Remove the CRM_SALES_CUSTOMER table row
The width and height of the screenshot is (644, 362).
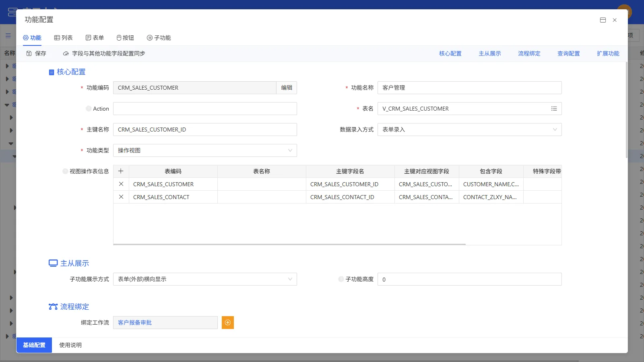121,184
